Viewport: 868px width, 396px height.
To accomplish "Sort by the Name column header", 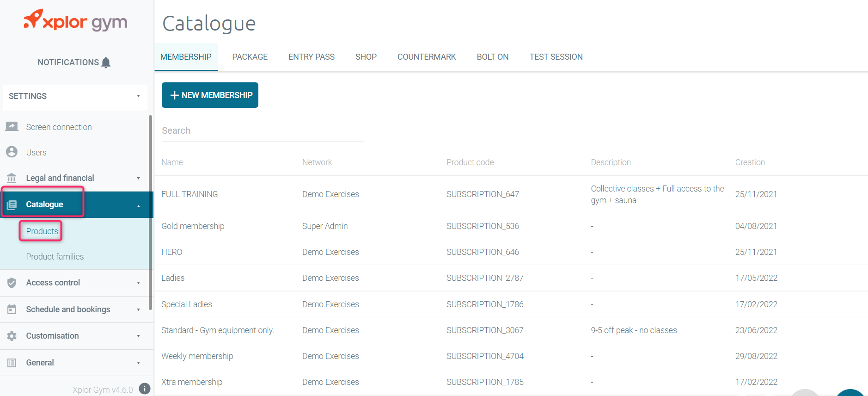I will click(172, 162).
